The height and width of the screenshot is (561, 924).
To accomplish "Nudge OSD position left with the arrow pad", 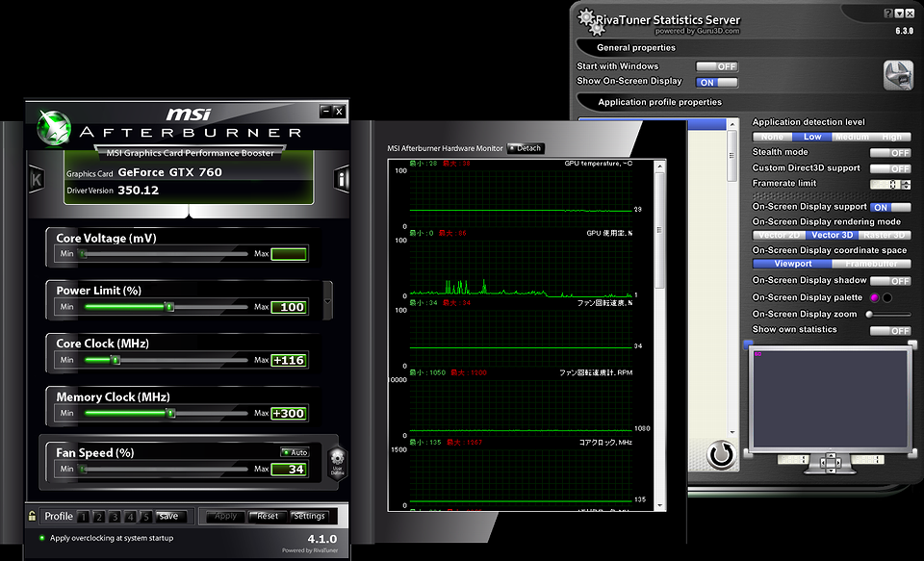I will tap(823, 462).
